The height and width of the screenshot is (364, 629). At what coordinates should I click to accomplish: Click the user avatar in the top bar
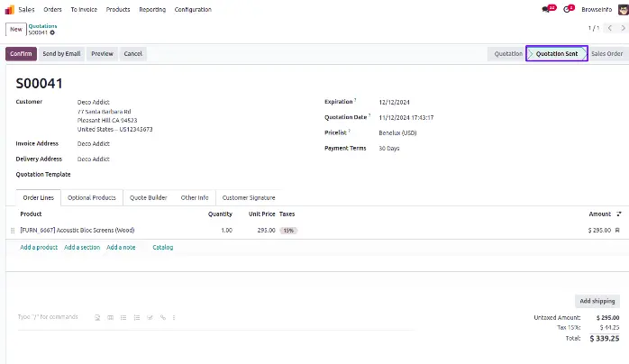pyautogui.click(x=622, y=9)
